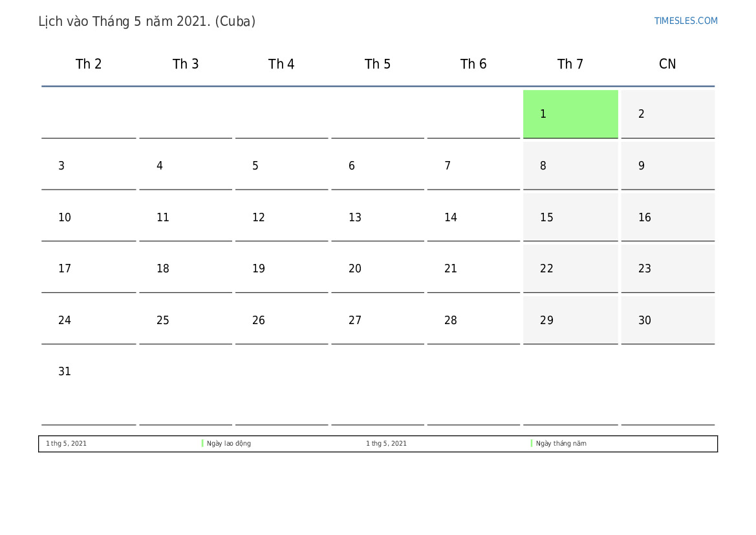Click day 27 in the calendar
The image size is (756, 535).
[378, 320]
